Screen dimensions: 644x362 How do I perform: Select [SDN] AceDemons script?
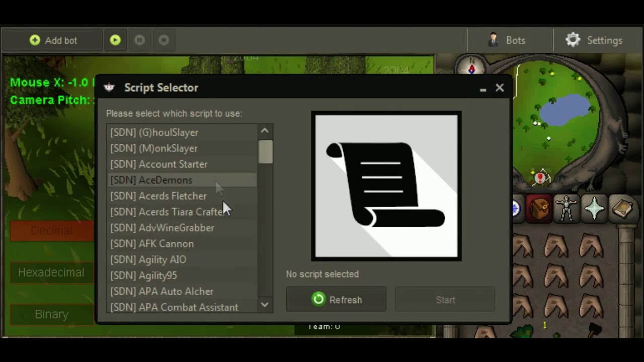(182, 180)
